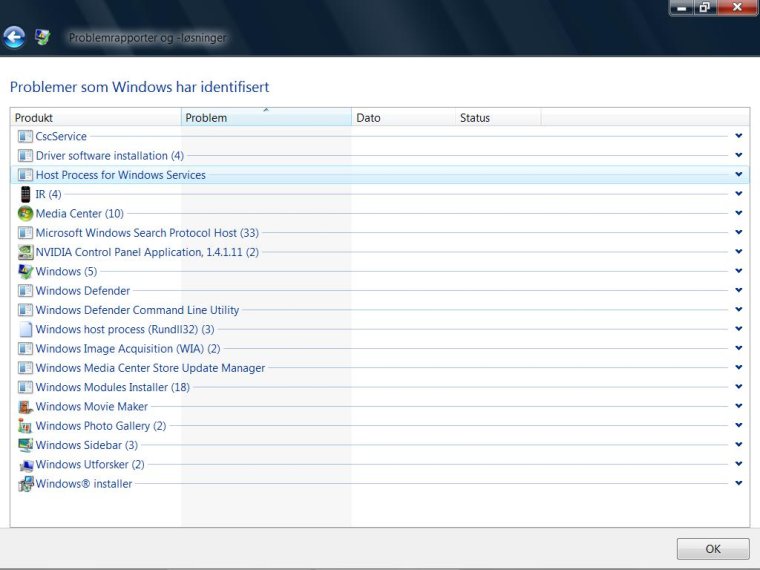
Task: Click the CscService program icon
Action: (25, 136)
